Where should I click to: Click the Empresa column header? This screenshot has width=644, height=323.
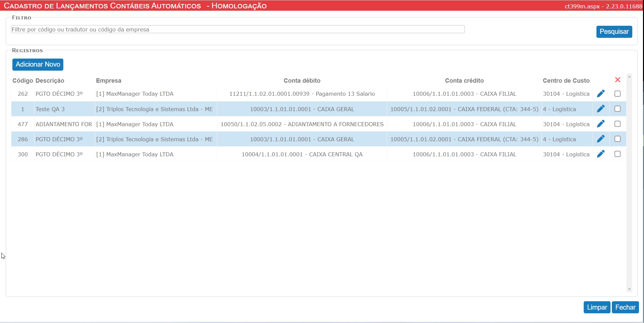109,81
